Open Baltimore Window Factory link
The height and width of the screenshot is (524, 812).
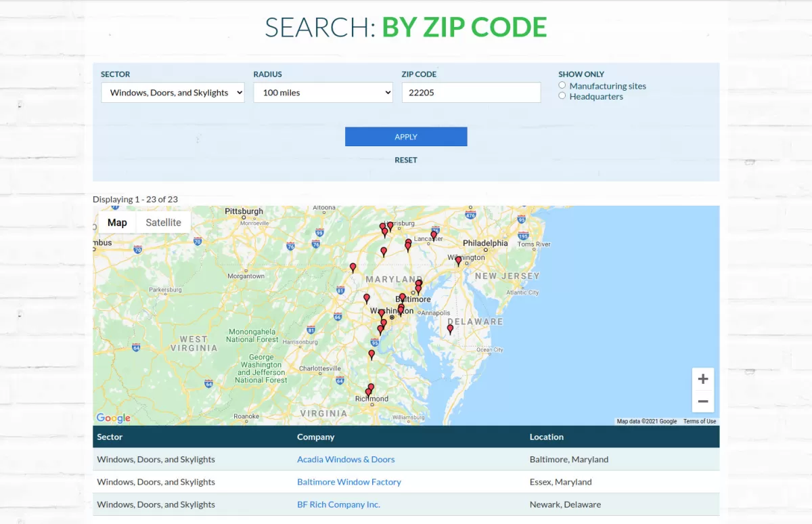click(x=349, y=482)
